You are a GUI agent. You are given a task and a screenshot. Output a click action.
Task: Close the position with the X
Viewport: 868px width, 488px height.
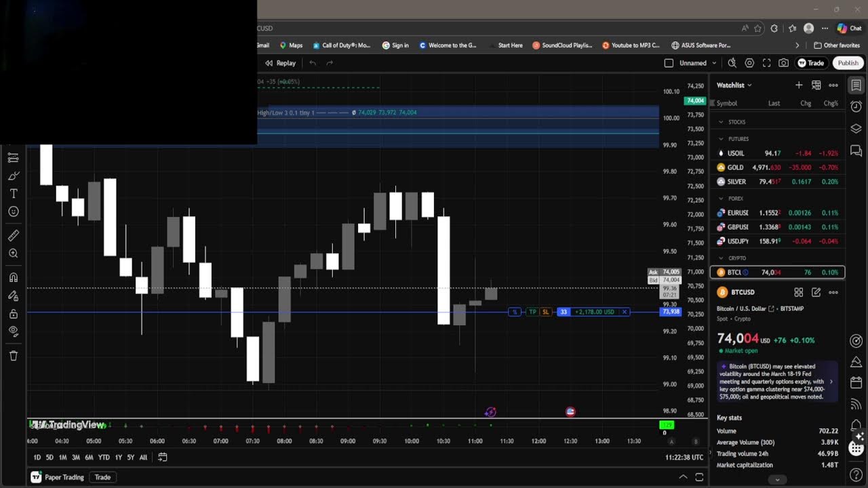[x=625, y=312]
